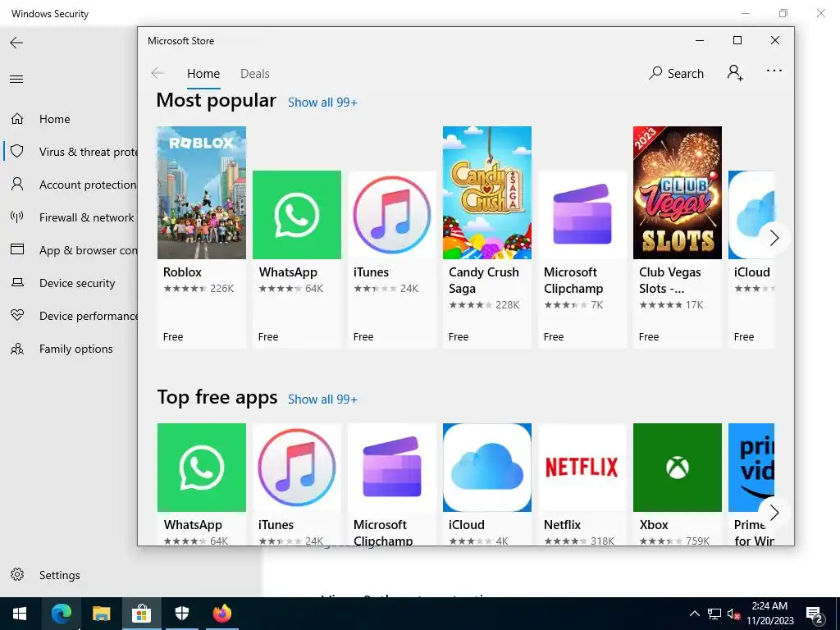This screenshot has width=840, height=630.
Task: Open the iCloud icon in Most popular
Action: click(751, 215)
